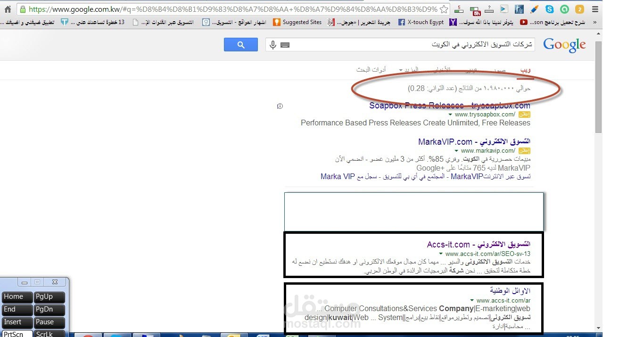The width and height of the screenshot is (644, 337).
Task: Open the X-touch Egypt bookmark
Action: pos(421,22)
